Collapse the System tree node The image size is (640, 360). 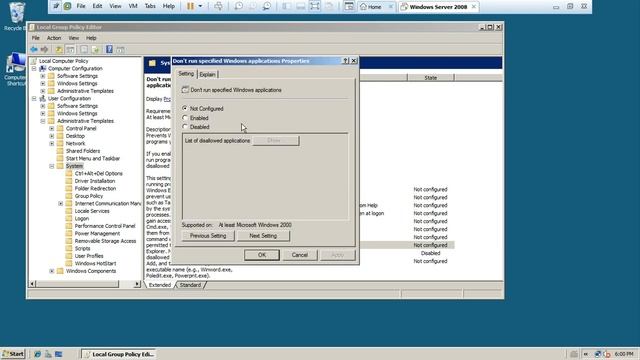tap(52, 166)
